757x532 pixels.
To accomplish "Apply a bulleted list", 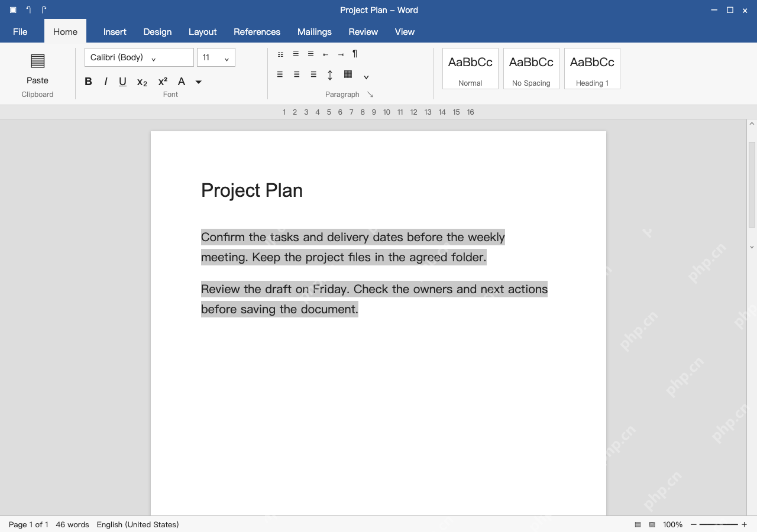I will click(280, 54).
